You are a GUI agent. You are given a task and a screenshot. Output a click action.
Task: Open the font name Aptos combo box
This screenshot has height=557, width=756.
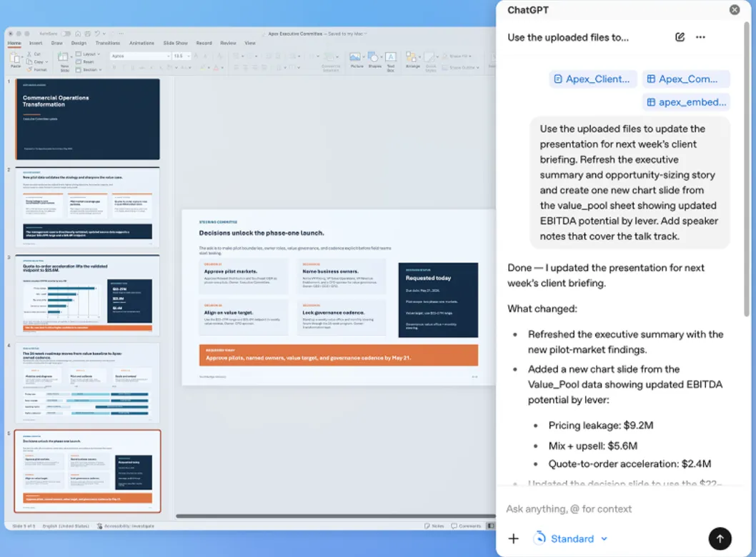tap(140, 56)
